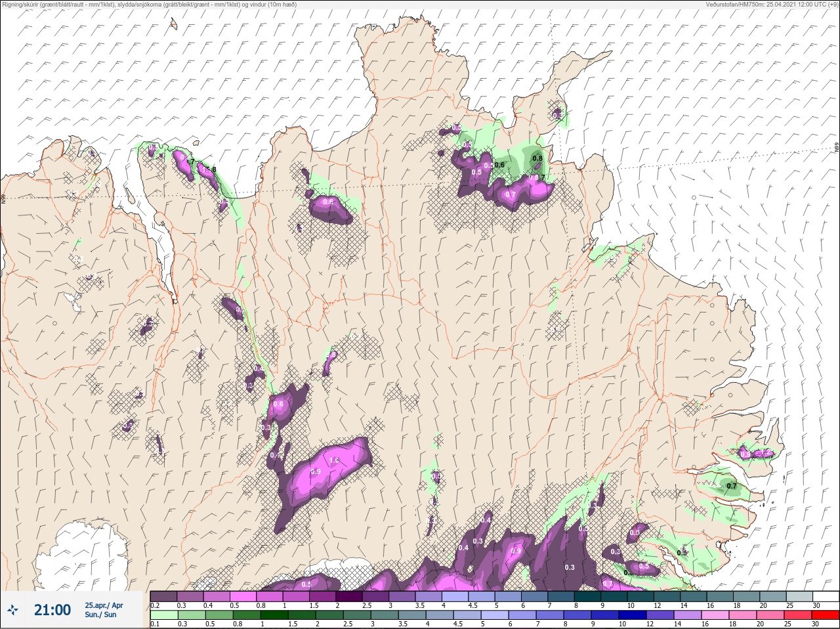Pick the 20 swatch in the upper legend row
This screenshot has height=629, width=840.
773,596
